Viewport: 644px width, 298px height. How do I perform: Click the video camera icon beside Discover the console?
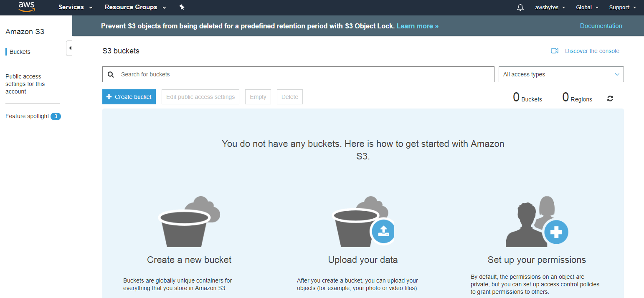[555, 51]
